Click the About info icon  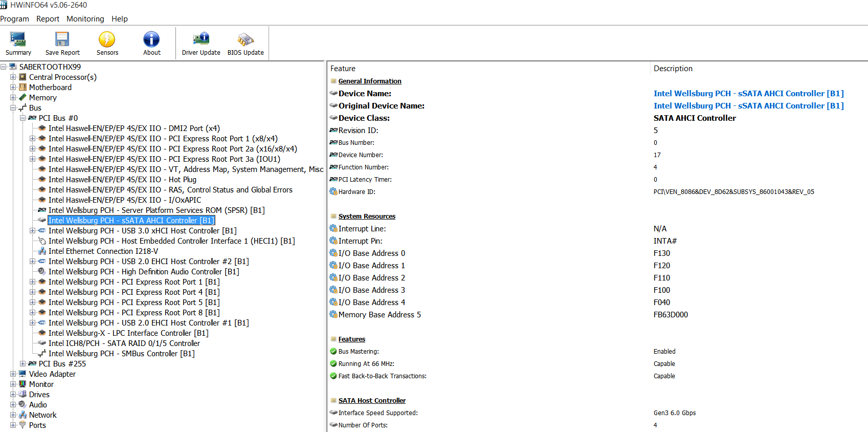click(151, 39)
